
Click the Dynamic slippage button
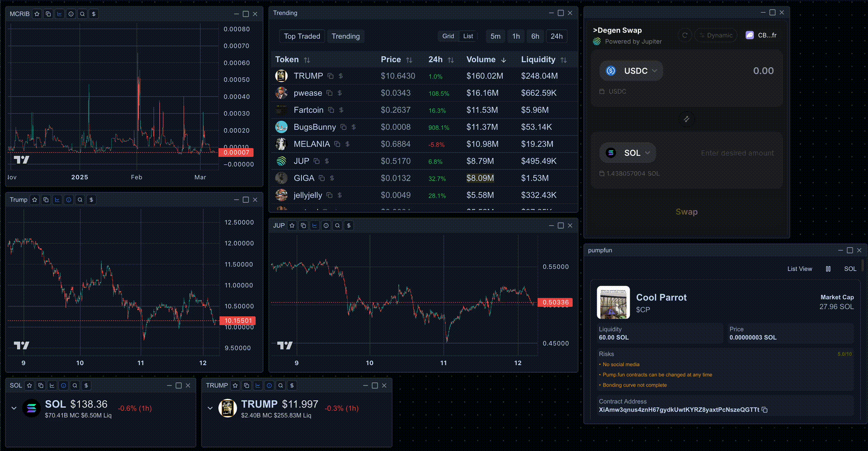click(716, 35)
